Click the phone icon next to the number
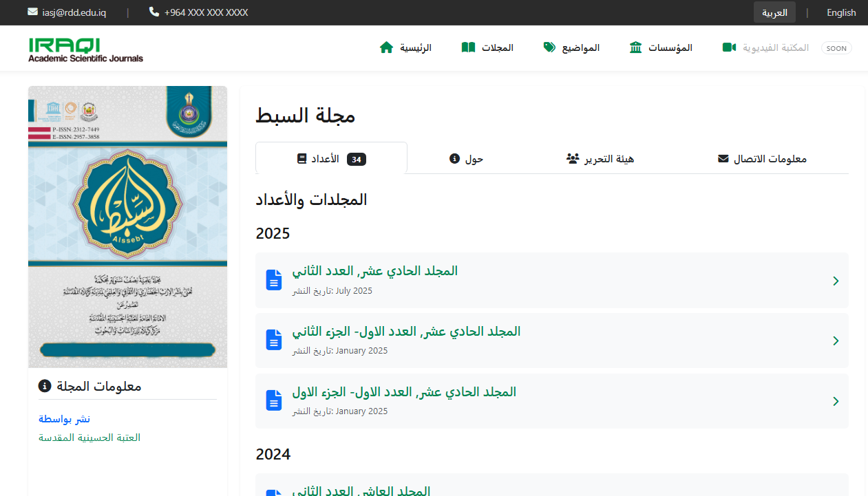868x496 pixels. coord(153,12)
